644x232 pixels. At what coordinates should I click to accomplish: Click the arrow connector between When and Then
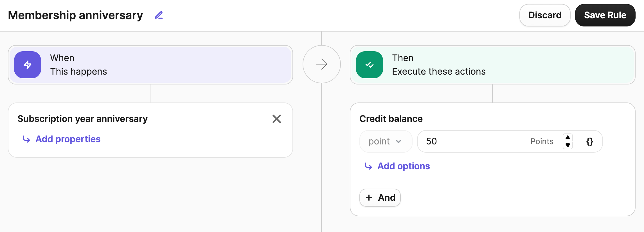[321, 64]
